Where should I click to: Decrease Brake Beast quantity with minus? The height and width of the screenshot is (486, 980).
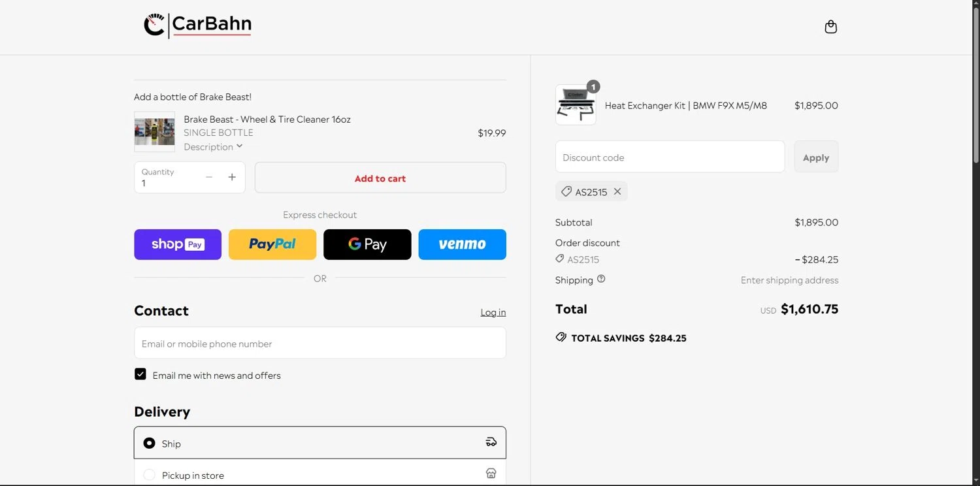tap(209, 177)
